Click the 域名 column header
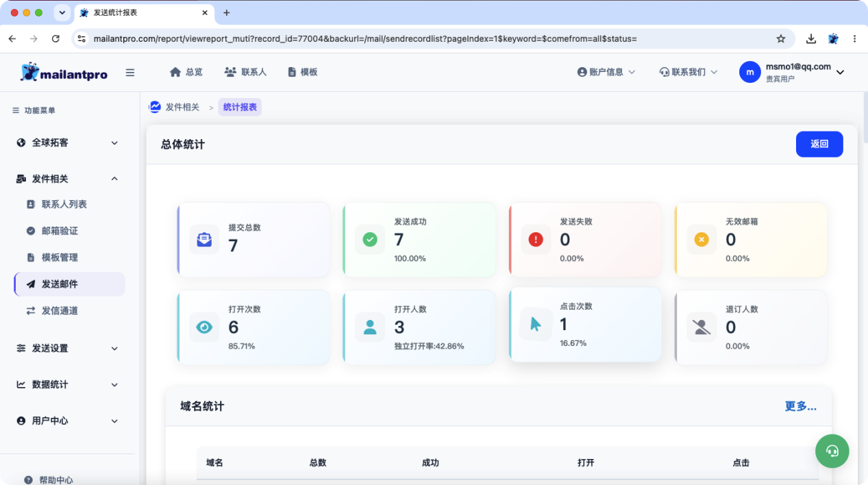868x485 pixels. click(214, 462)
